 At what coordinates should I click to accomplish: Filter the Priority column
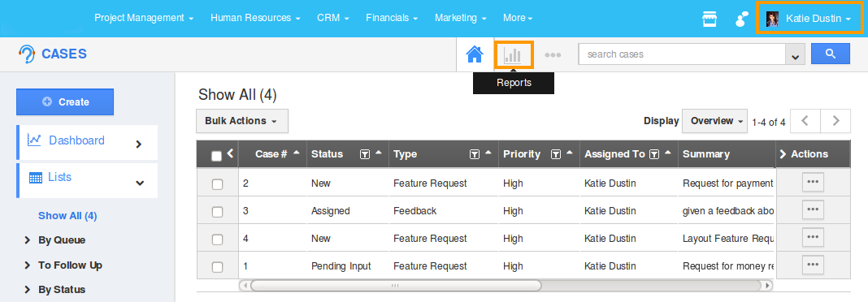[x=557, y=154]
